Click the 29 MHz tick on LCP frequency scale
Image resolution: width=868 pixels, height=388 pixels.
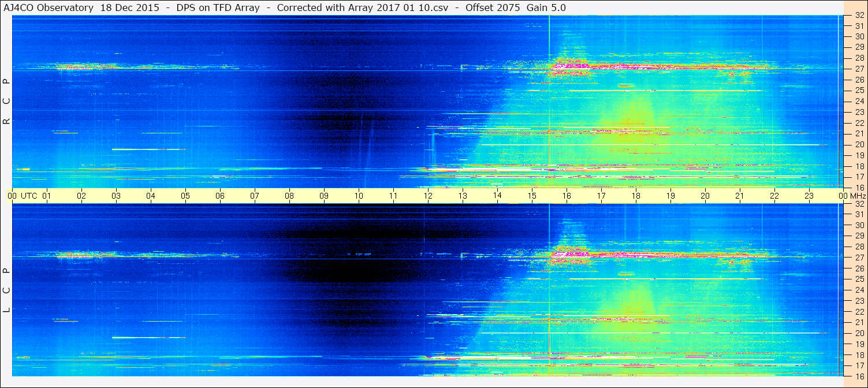(x=859, y=236)
